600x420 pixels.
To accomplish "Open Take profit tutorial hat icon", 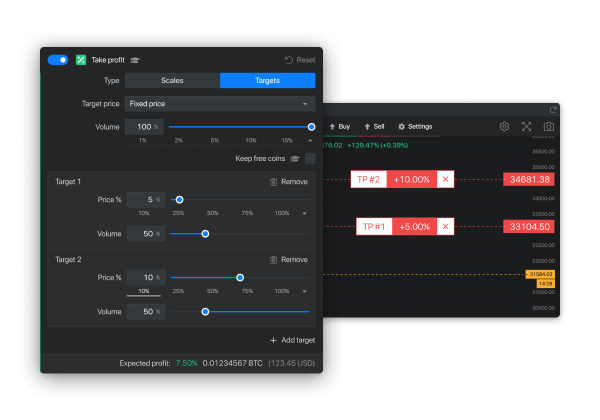I will pyautogui.click(x=135, y=60).
